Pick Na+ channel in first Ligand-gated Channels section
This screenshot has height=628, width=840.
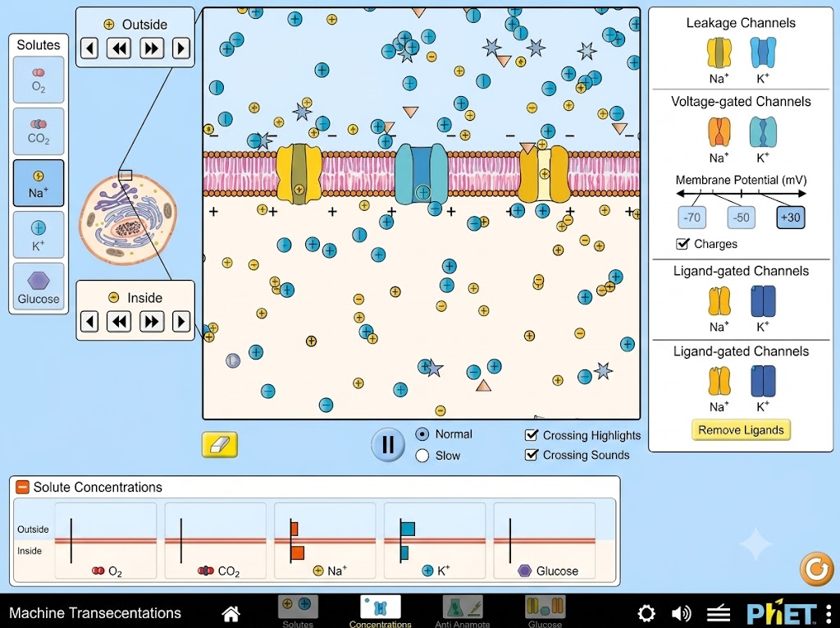click(719, 300)
